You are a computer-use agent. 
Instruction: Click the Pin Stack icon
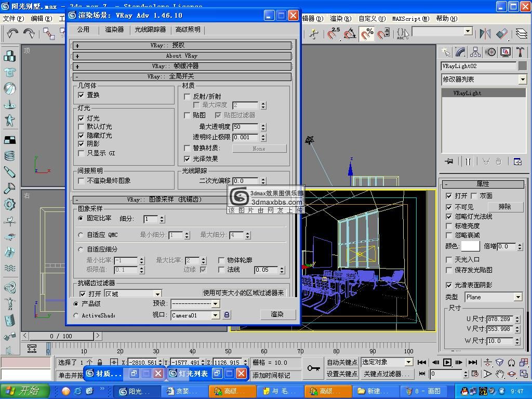click(x=449, y=162)
